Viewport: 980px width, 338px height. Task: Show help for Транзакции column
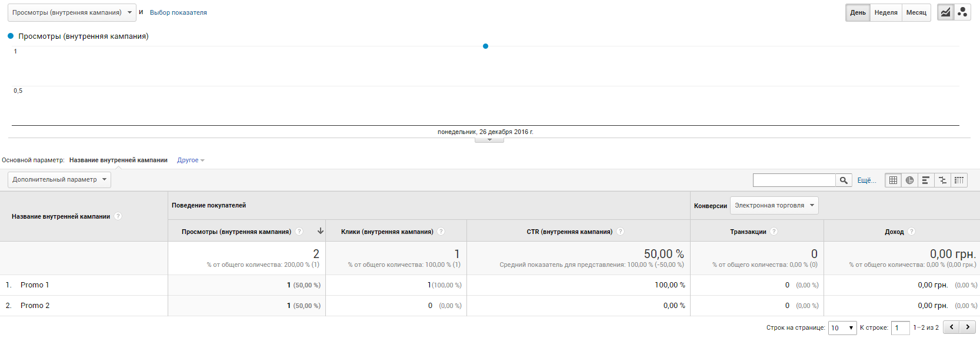tap(774, 232)
